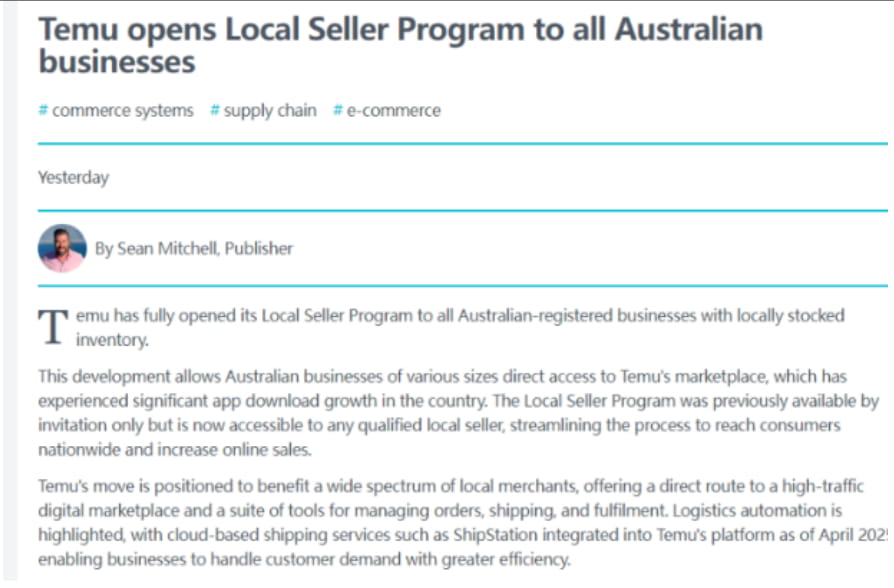Click the hash symbol before supply chain
Viewport: 894px width, 588px height.
pos(215,111)
